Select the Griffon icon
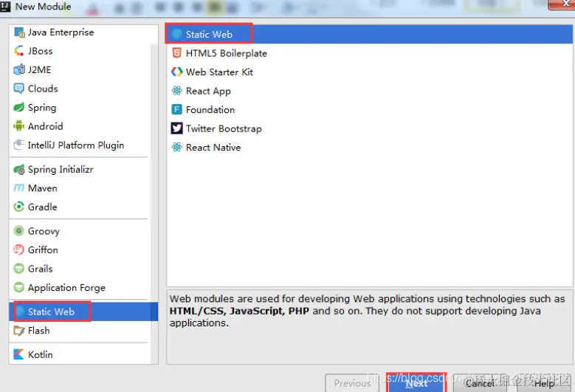Screen dimensions: 575x392 click(x=19, y=250)
